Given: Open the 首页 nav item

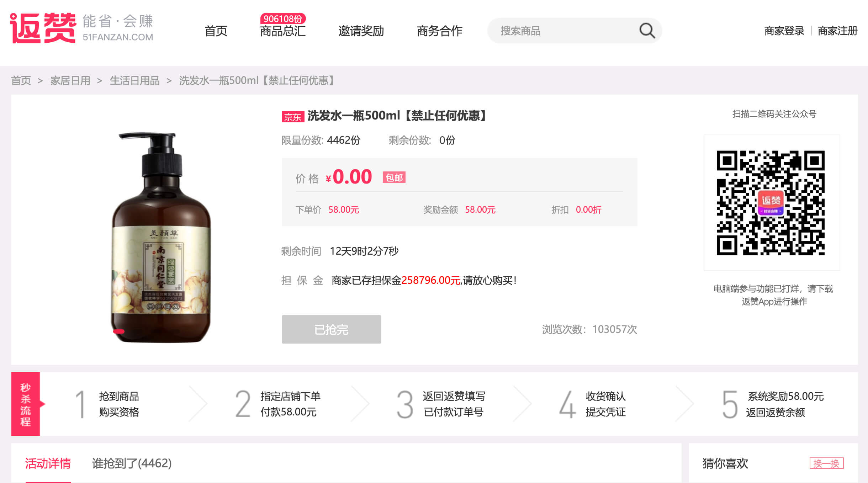Looking at the screenshot, I should coord(216,31).
